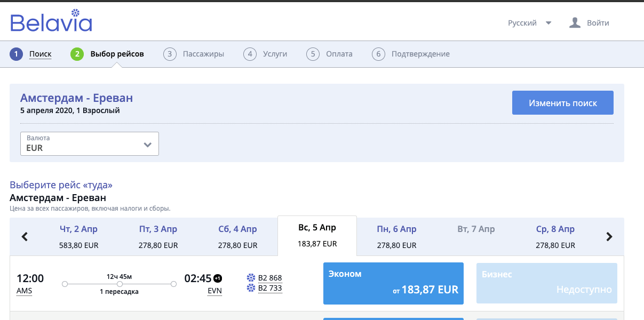The height and width of the screenshot is (320, 644).
Task: Click the user profile icon
Action: [575, 23]
